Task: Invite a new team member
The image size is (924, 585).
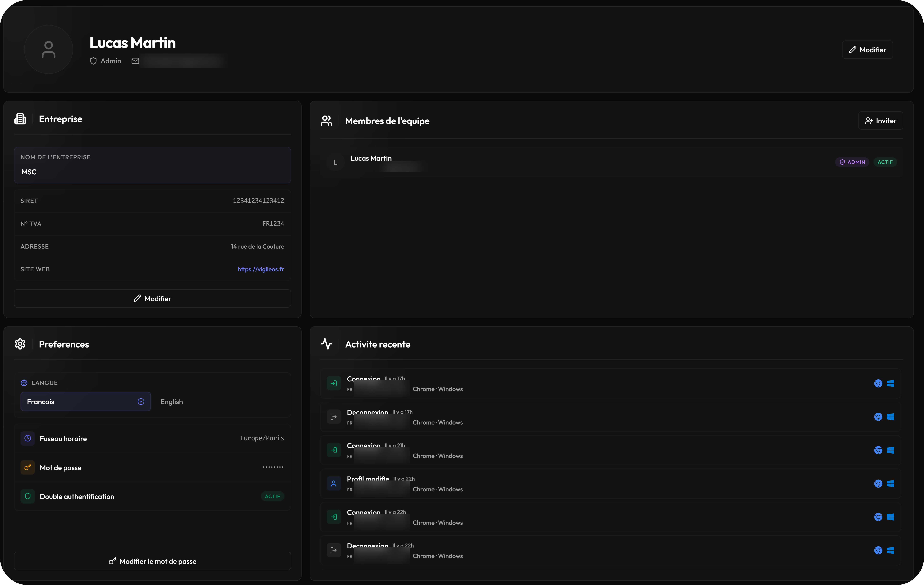Action: click(881, 121)
